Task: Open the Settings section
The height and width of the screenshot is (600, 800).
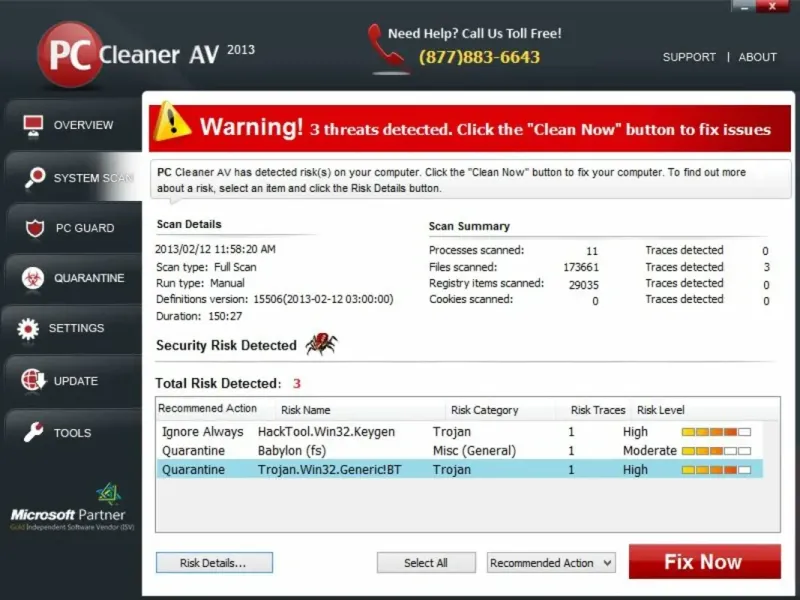Action: point(73,328)
